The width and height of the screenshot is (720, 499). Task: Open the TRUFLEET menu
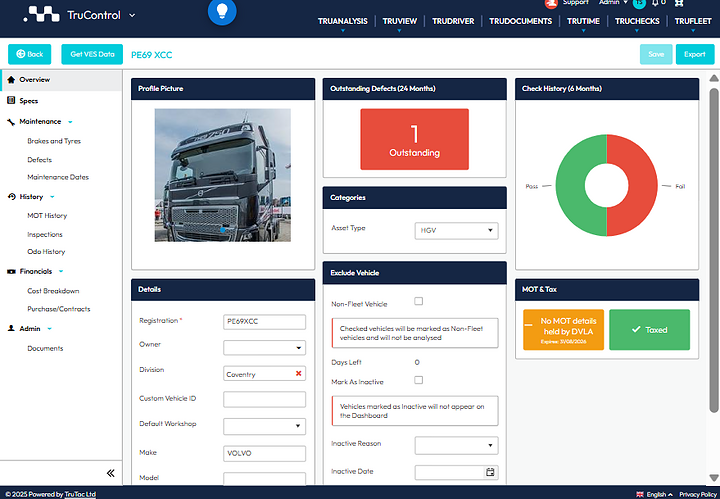(693, 21)
